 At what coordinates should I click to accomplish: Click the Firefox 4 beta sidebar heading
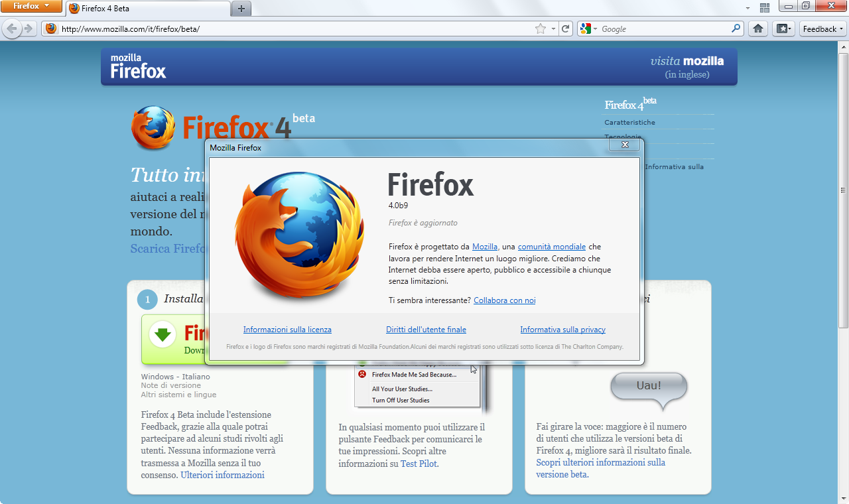pyautogui.click(x=630, y=104)
